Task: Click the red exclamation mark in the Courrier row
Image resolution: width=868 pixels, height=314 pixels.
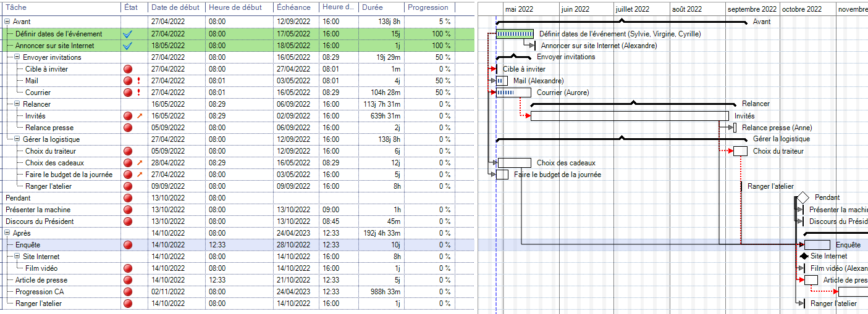Action: tap(138, 93)
